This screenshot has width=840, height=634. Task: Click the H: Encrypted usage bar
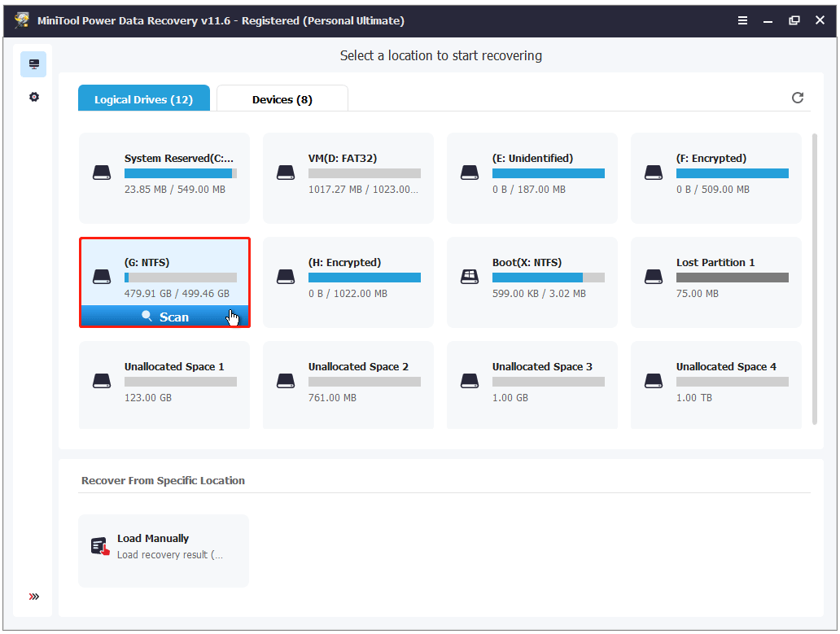coord(364,278)
